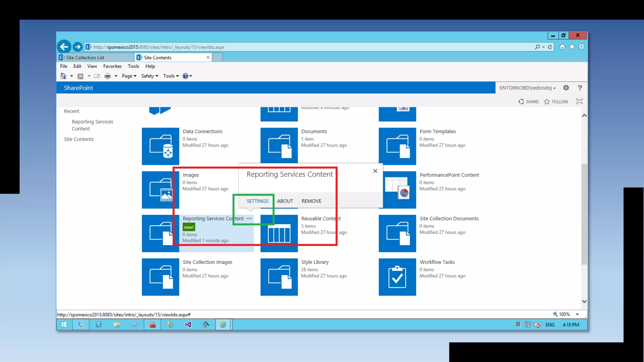The image size is (644, 362).
Task: Click the scroll down arrow of the page scrollbar
Action: click(x=584, y=301)
